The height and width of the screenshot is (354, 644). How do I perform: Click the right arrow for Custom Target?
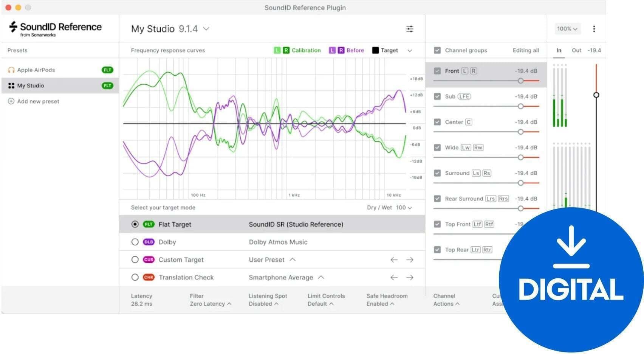[x=410, y=260]
